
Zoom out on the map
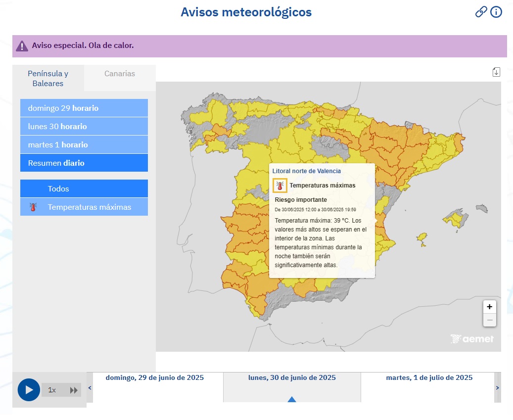click(x=489, y=320)
